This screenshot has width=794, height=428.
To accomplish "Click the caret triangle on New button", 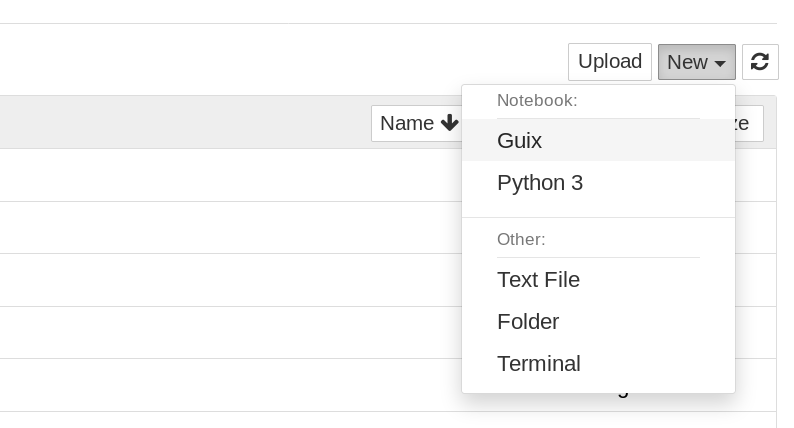I will (720, 63).
